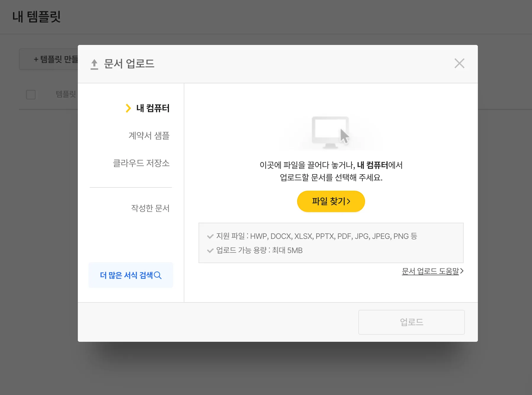Open the 문서 업로드 도움말 link

[x=432, y=271]
